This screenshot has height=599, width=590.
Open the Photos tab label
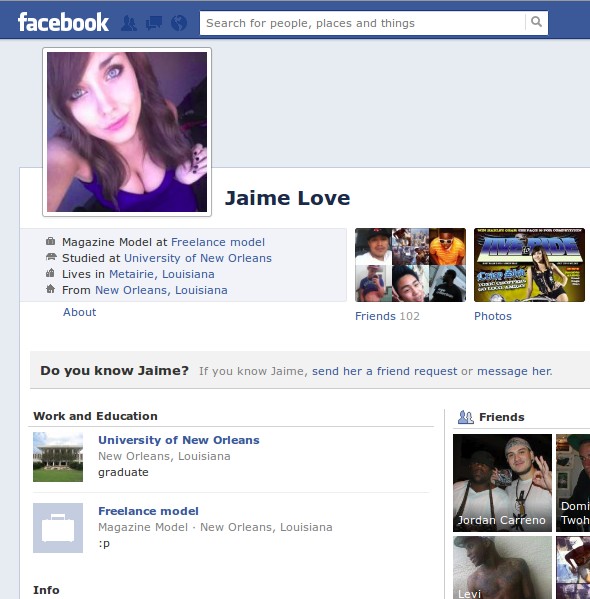tap(493, 316)
